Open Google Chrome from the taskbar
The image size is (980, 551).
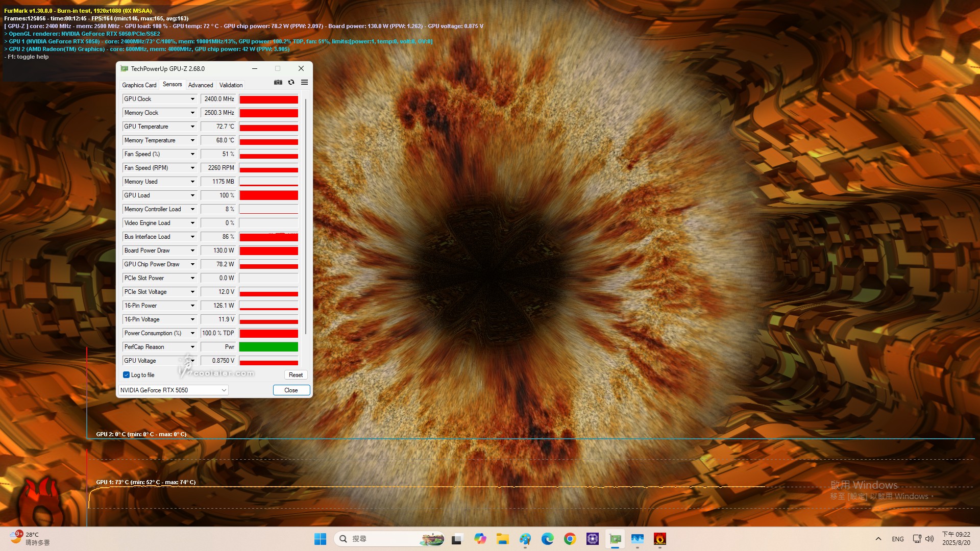[x=570, y=539]
